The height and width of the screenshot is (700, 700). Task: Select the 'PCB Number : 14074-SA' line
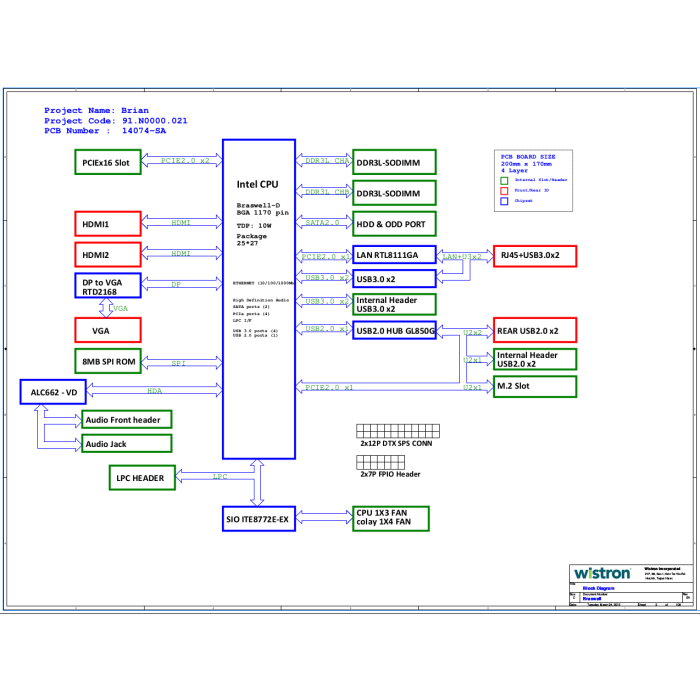point(105,131)
